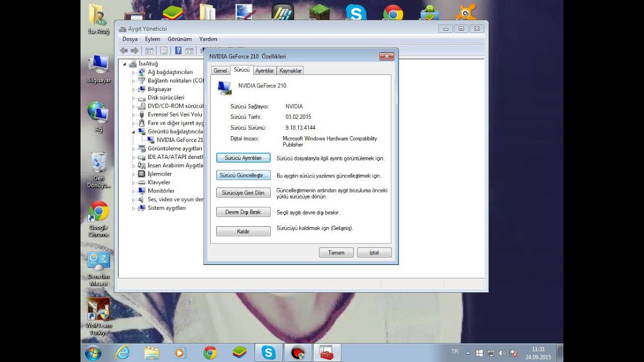The image size is (644, 362).
Task: Open the Kaynaklar tab
Action: tap(290, 71)
